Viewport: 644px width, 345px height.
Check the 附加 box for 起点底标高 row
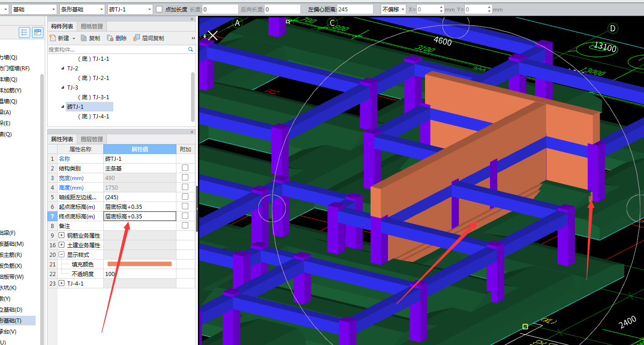[x=185, y=207]
